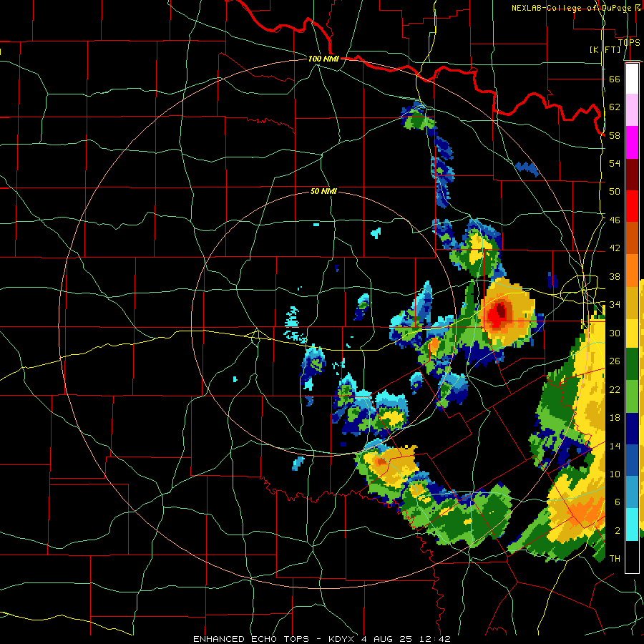
Task: Click the "100 NMI" range ring label
Action: pos(323,59)
